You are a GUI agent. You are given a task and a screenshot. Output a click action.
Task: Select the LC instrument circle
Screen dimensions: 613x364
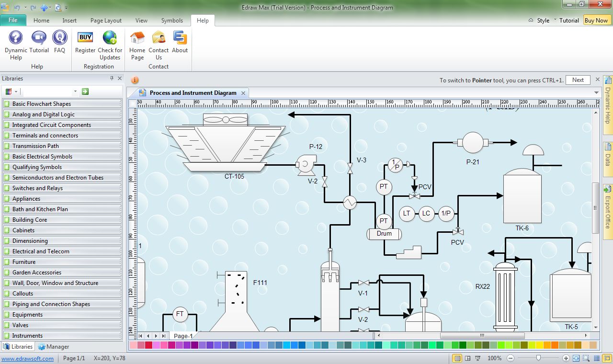pos(426,214)
